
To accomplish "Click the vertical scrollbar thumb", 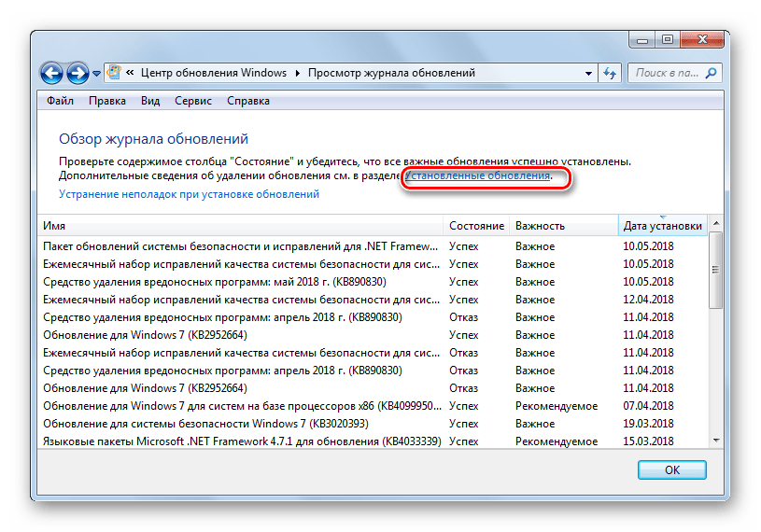I will click(715, 270).
